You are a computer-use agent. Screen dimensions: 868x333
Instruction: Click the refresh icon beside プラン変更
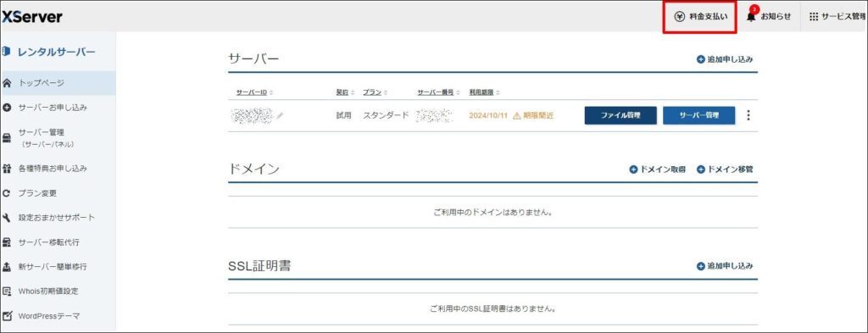[7, 193]
